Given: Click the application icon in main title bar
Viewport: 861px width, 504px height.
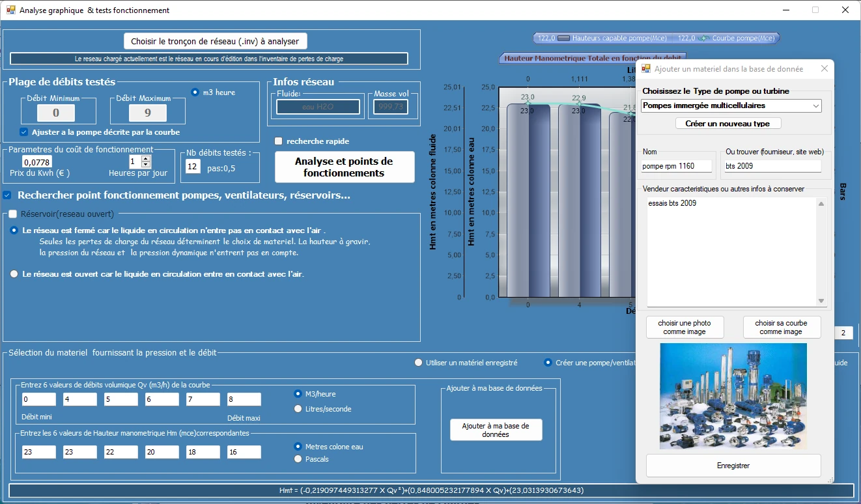Looking at the screenshot, I should (x=11, y=10).
